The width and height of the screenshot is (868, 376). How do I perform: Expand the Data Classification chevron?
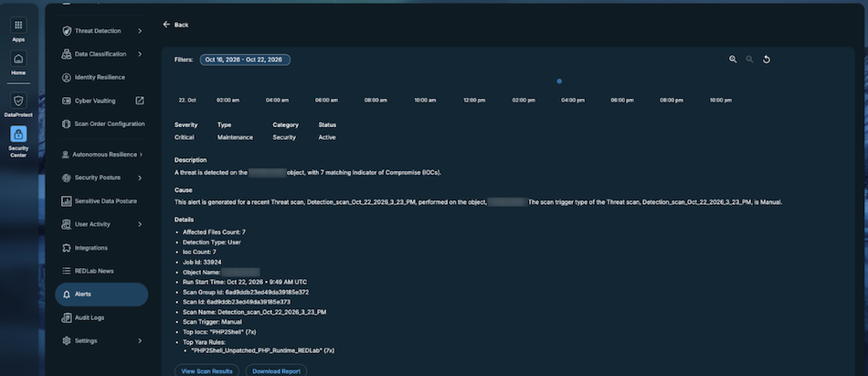click(x=140, y=54)
